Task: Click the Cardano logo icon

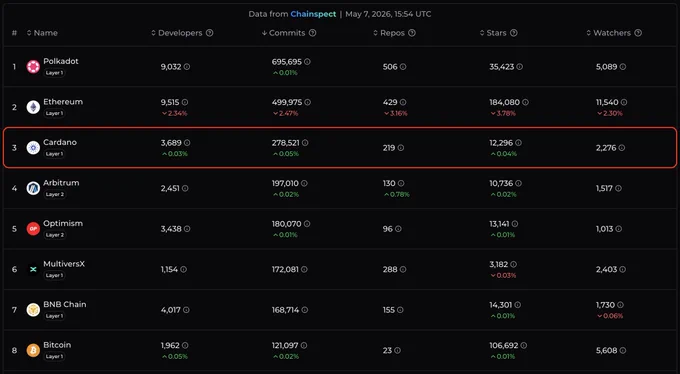Action: 33,148
